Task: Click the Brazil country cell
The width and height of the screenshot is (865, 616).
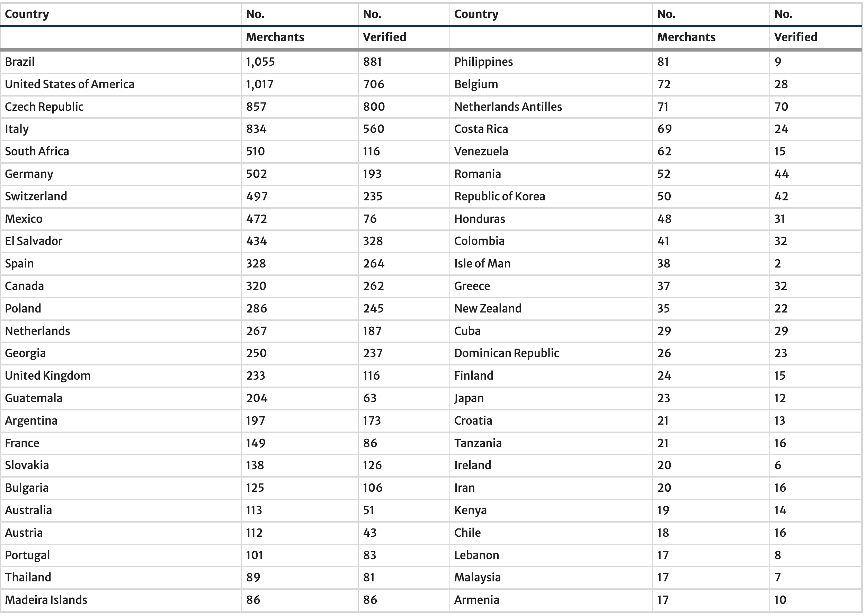Action: [20, 62]
